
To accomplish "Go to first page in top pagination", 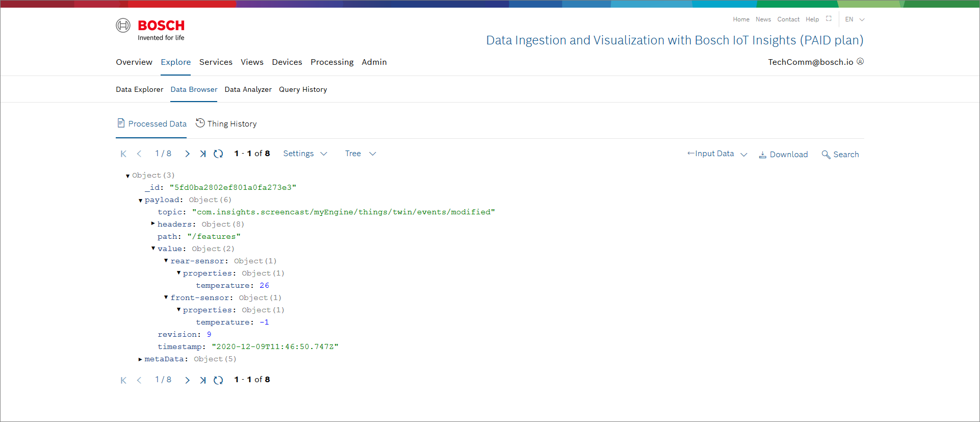I will click(x=123, y=154).
